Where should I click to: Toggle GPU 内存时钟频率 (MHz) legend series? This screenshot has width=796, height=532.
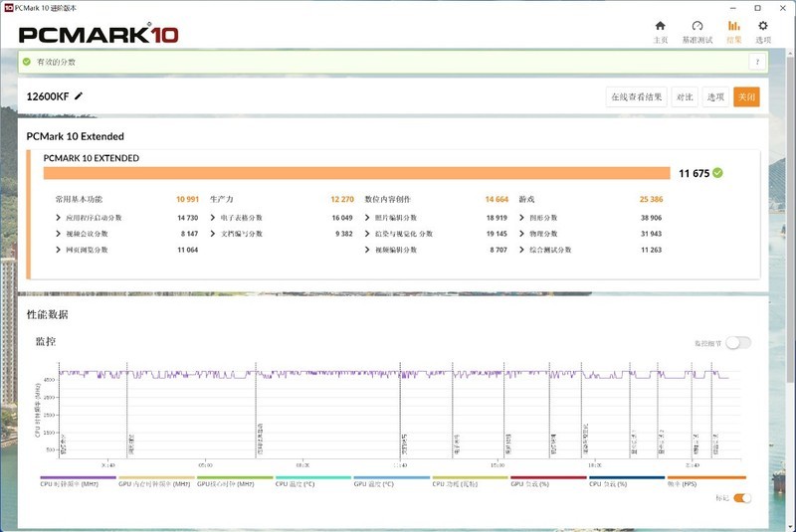point(156,481)
